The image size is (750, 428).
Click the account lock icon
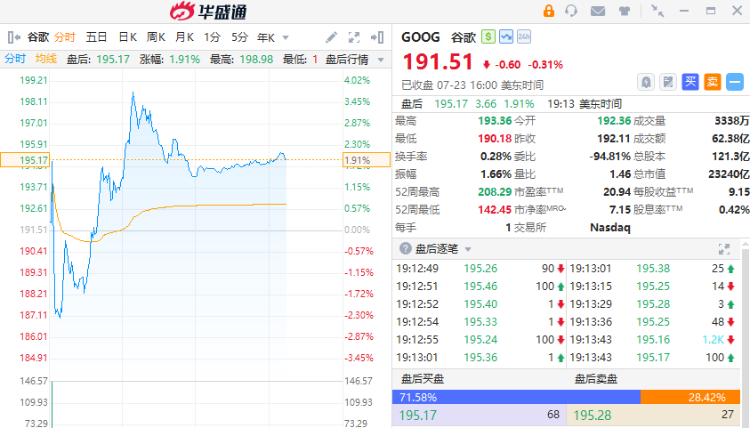(549, 11)
